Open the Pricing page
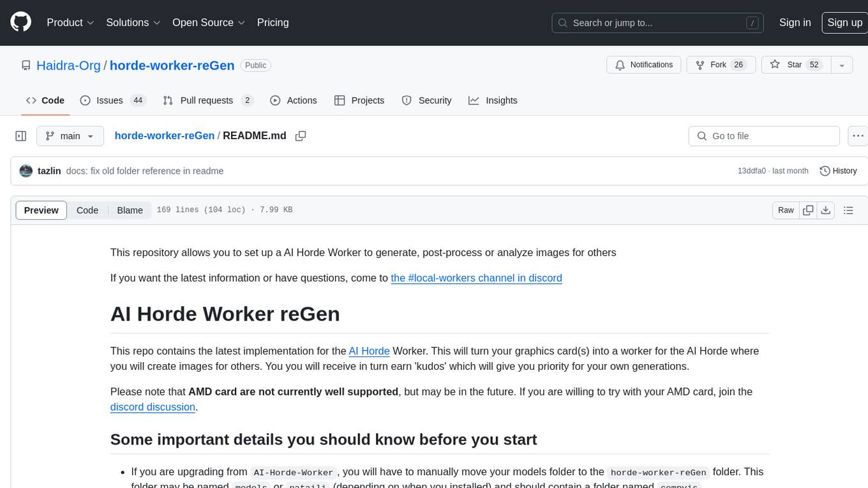Viewport: 868px width, 488px height. pyautogui.click(x=273, y=22)
